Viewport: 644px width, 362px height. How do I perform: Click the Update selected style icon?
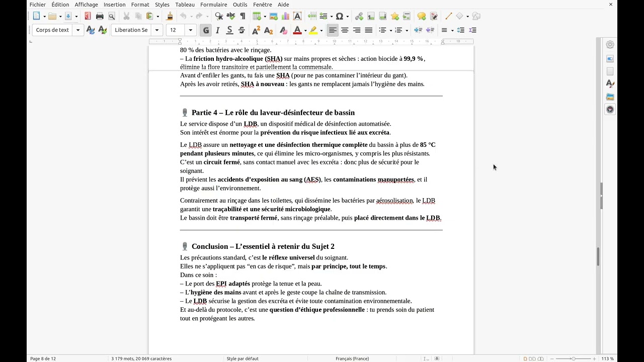pyautogui.click(x=91, y=30)
